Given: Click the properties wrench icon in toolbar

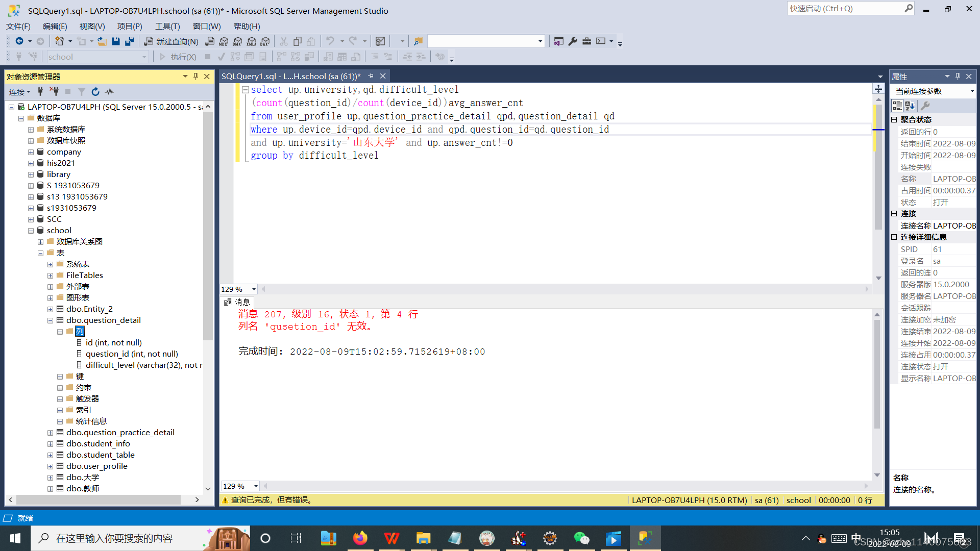Looking at the screenshot, I should [573, 41].
